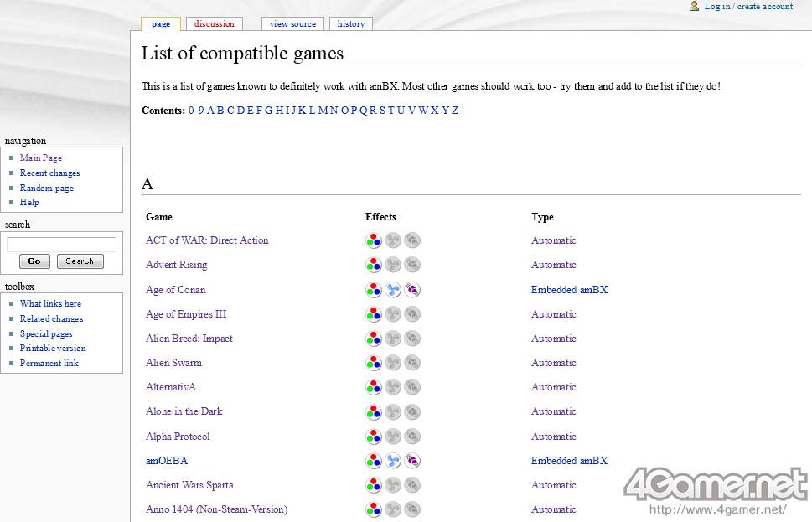
Task: Open Related changes in the toolbox
Action: tap(51, 318)
